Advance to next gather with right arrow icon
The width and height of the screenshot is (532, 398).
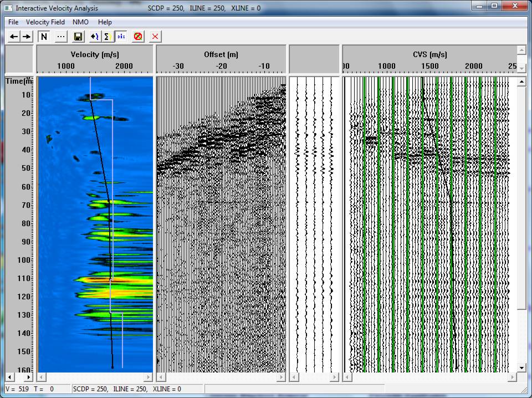pyautogui.click(x=27, y=37)
